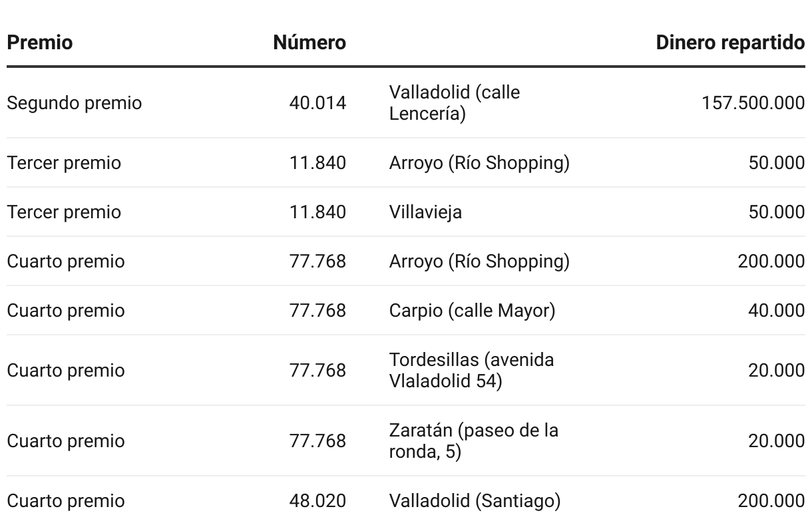
Task: Select the Segundo premio cell
Action: 75,103
